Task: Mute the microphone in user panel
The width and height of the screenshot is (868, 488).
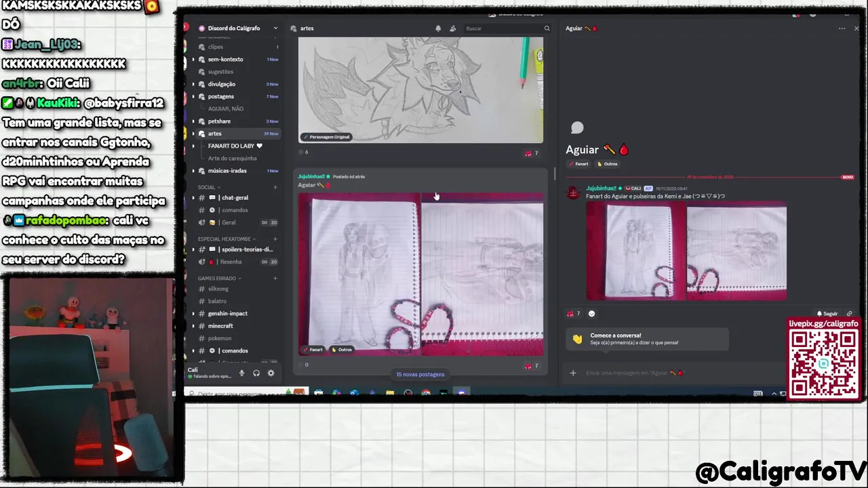Action: (241, 373)
